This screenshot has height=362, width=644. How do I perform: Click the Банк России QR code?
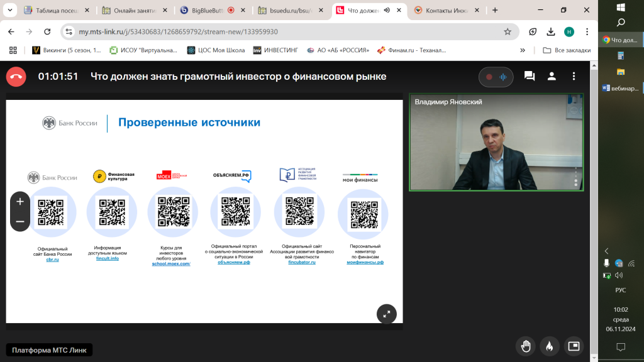tap(51, 212)
